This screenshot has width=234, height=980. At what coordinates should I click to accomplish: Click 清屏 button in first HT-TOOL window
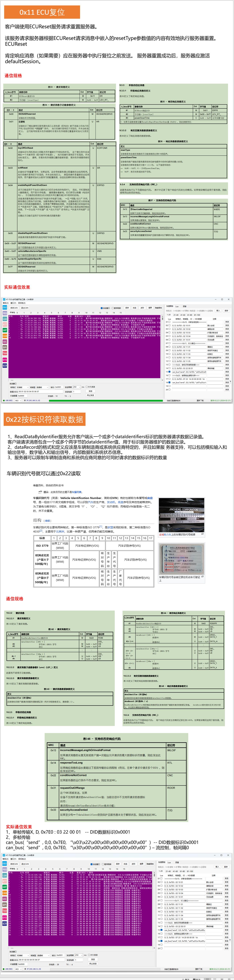[150, 308]
